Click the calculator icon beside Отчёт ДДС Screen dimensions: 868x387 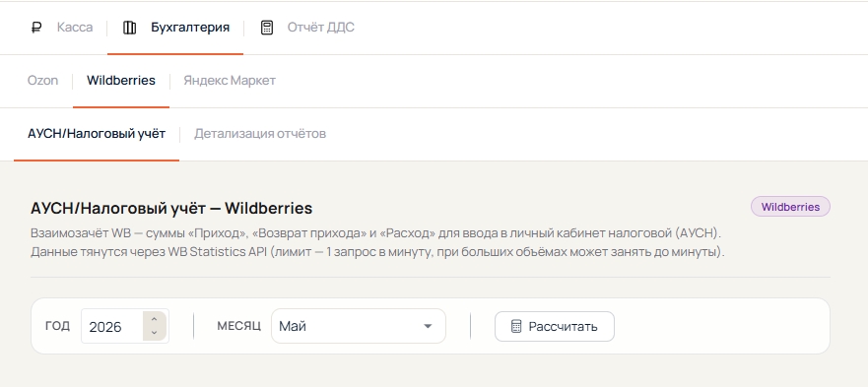pyautogui.click(x=267, y=28)
